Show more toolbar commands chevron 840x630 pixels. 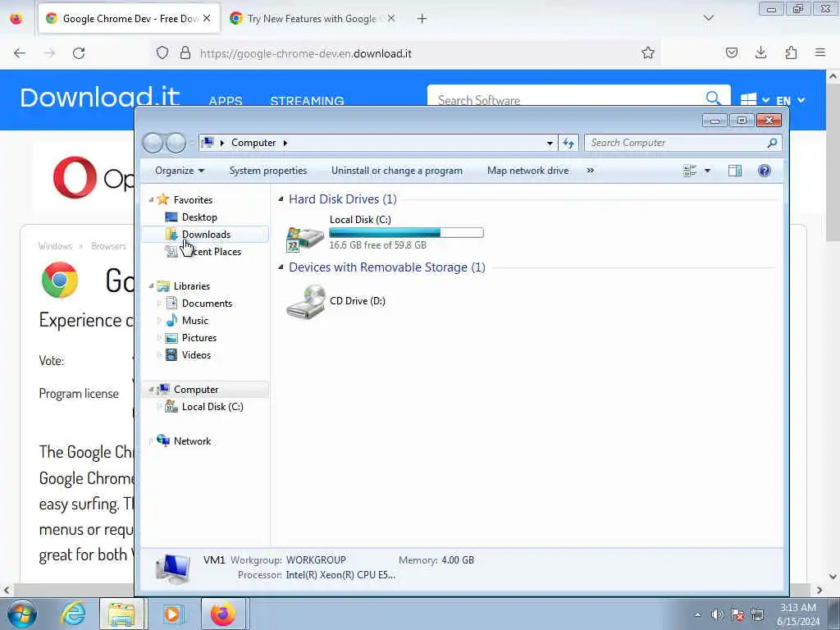(591, 171)
